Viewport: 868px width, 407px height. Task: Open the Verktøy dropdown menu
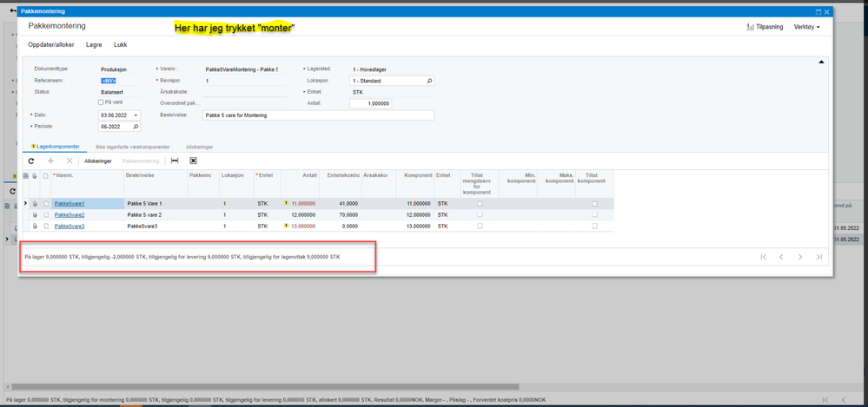[x=806, y=27]
